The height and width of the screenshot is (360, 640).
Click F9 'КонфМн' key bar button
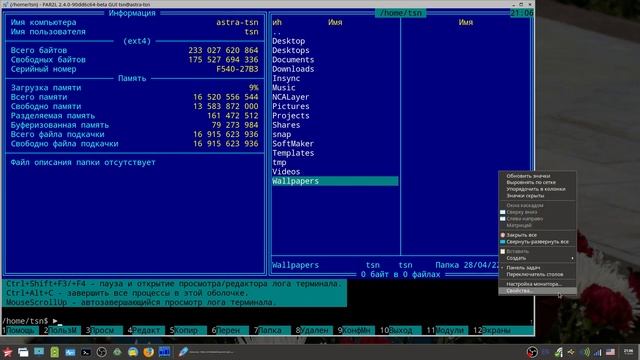tap(356, 330)
